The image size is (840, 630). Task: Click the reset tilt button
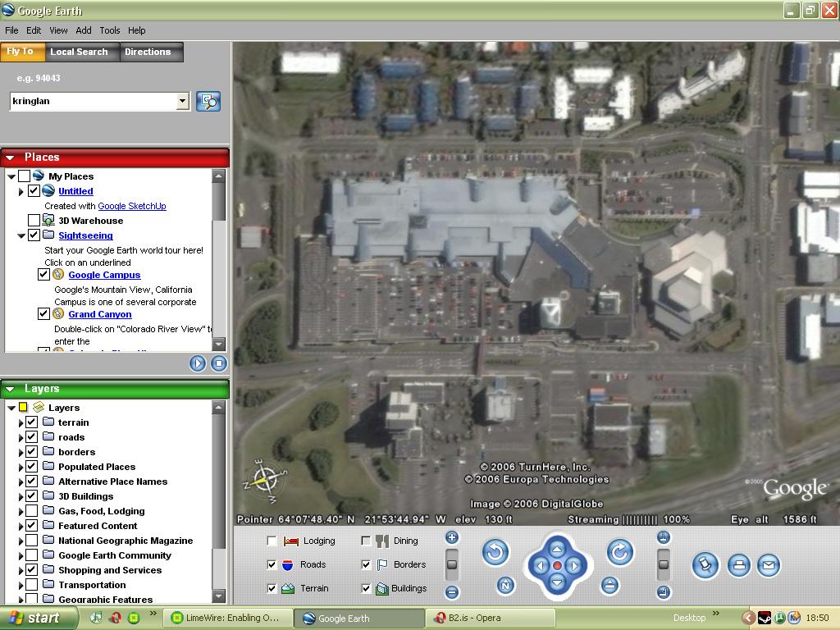click(609, 585)
